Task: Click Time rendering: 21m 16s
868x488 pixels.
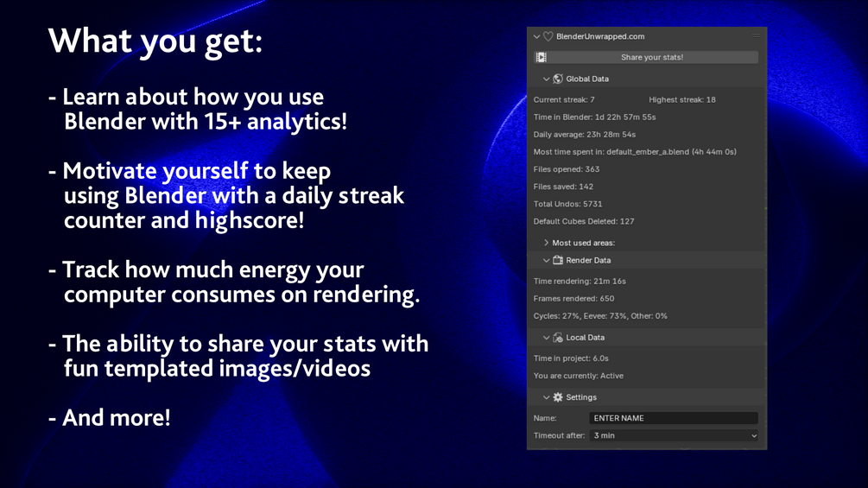Action: coord(580,281)
